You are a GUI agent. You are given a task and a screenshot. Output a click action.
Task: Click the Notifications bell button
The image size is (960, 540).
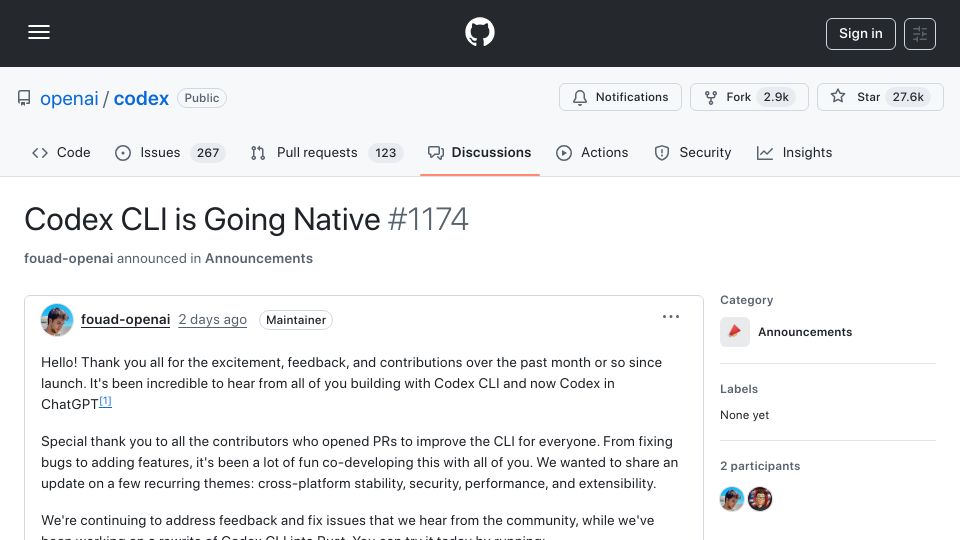point(620,97)
